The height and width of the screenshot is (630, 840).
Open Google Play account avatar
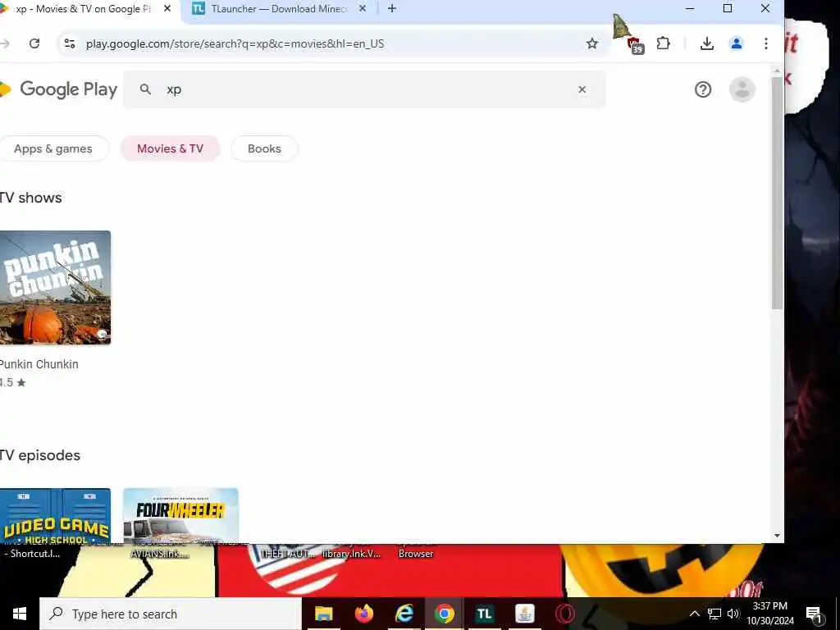click(x=742, y=89)
